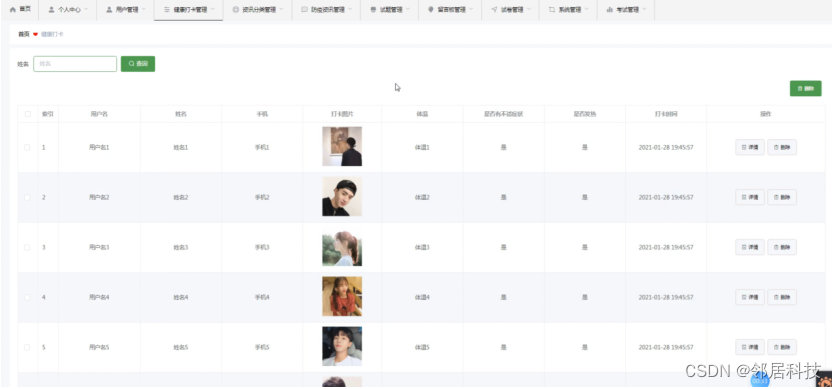
Task: Click the 操作 column header
Action: (766, 114)
